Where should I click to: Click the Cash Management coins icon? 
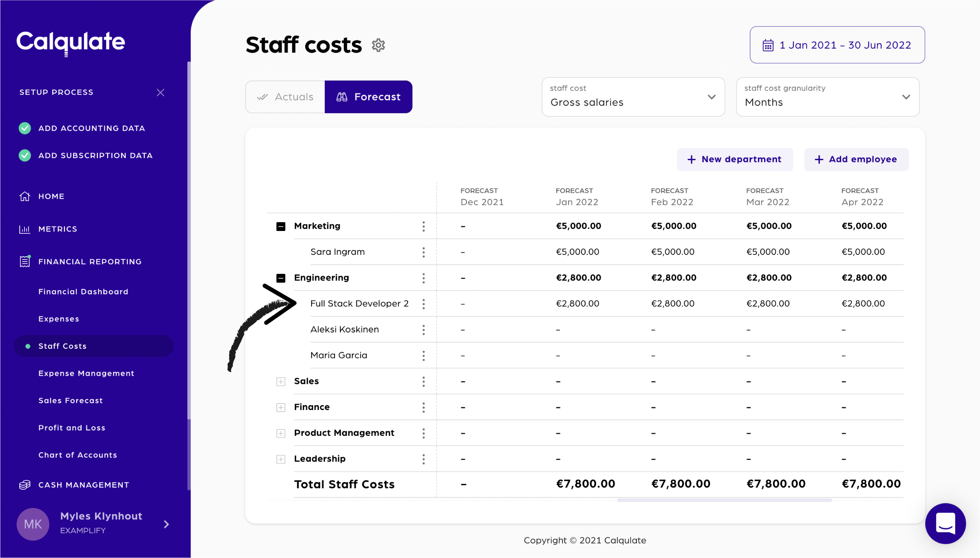pos(25,485)
